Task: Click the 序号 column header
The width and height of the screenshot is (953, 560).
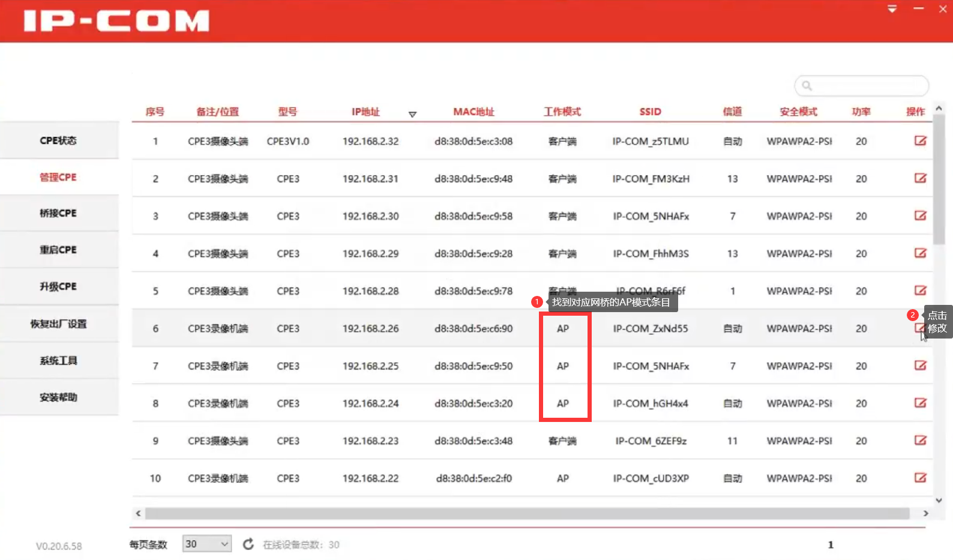Action: (155, 112)
